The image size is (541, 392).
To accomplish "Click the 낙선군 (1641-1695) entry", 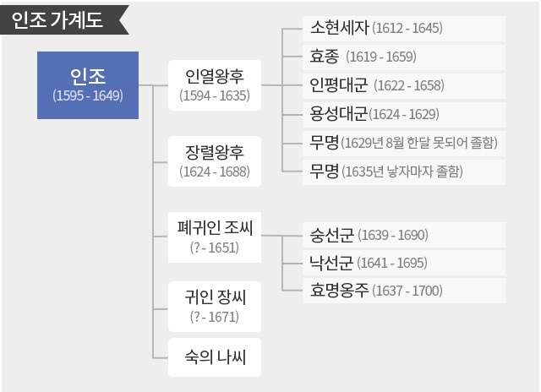I will tap(403, 263).
